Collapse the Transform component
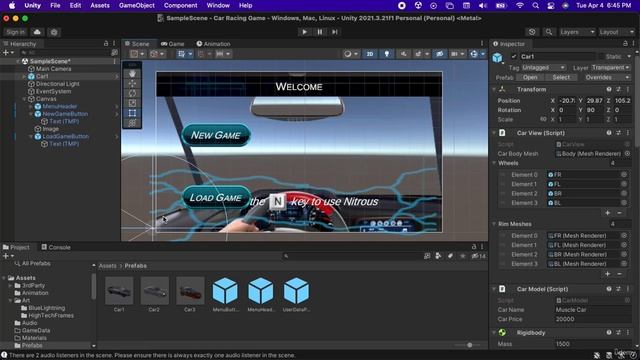This screenshot has width=640, height=360. tap(494, 89)
